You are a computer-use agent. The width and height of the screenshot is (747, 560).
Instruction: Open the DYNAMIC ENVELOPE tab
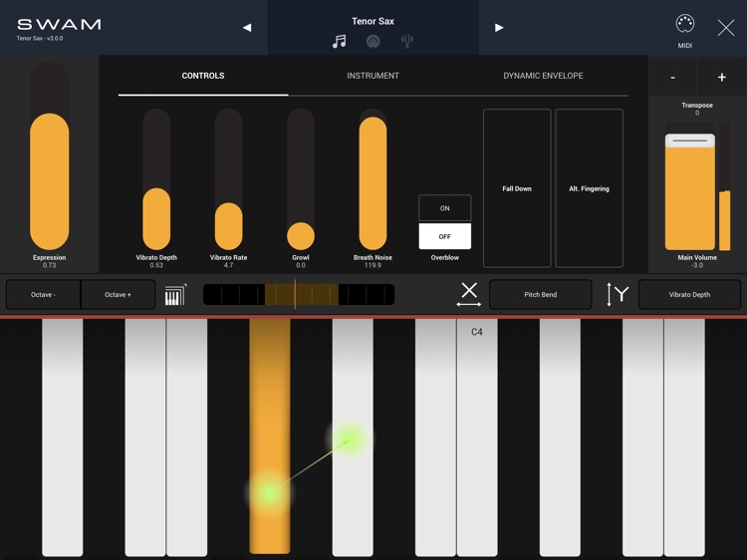coord(543,76)
